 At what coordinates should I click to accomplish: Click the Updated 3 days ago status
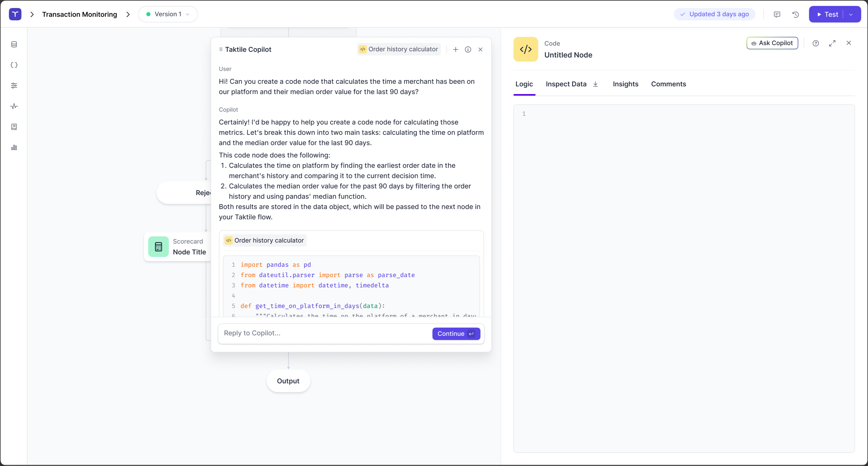714,14
